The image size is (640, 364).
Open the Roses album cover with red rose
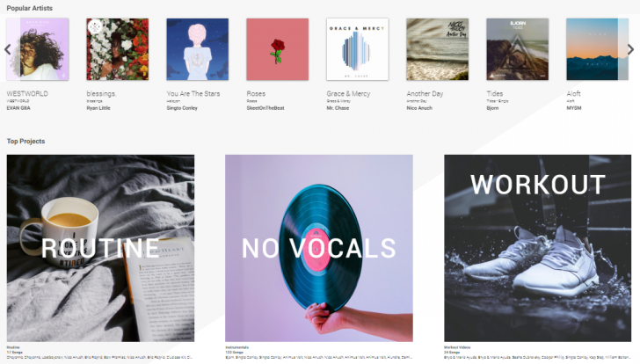pos(278,49)
